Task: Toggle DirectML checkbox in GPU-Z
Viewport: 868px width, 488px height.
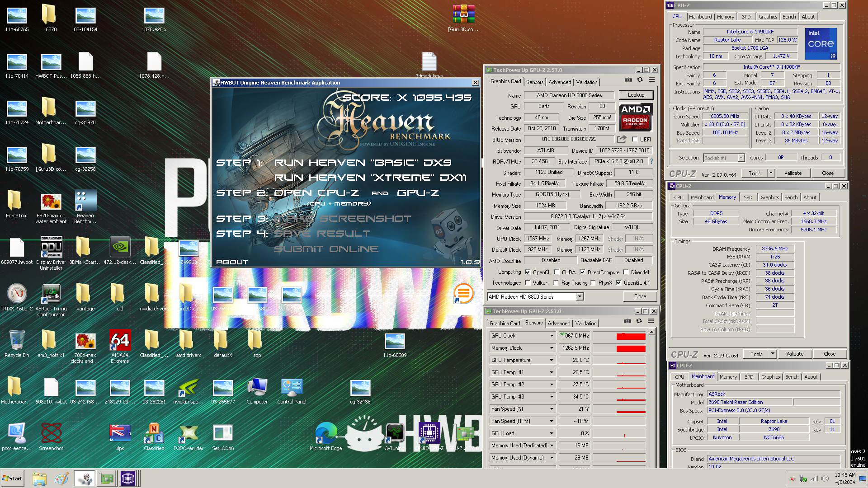Action: click(626, 272)
